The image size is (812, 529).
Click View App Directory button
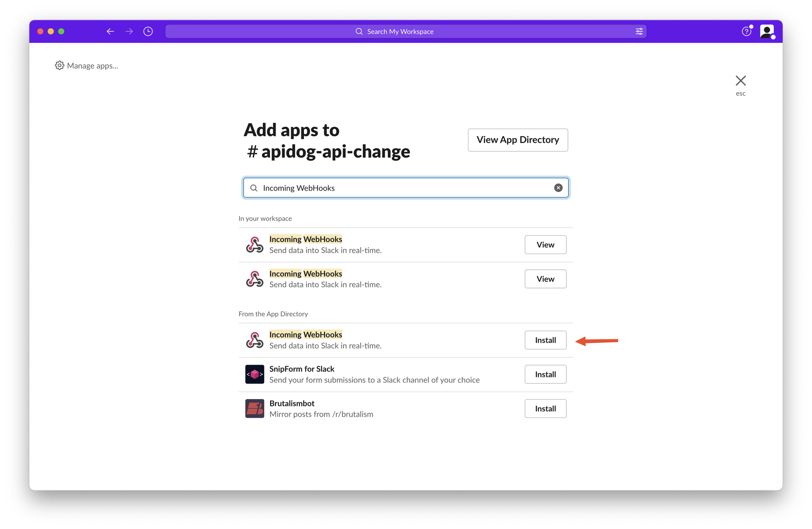tap(518, 140)
